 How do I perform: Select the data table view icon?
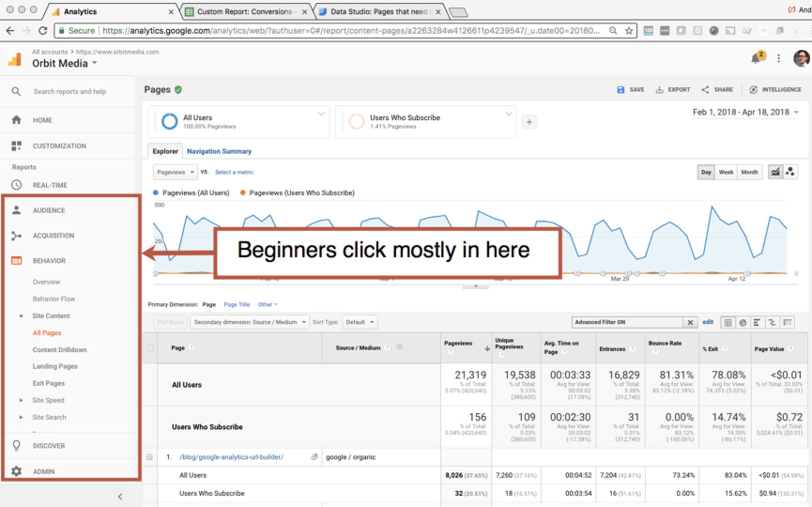pos(728,322)
